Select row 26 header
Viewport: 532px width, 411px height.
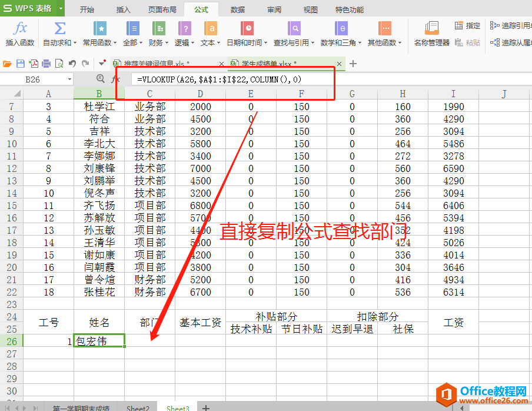click(12, 341)
